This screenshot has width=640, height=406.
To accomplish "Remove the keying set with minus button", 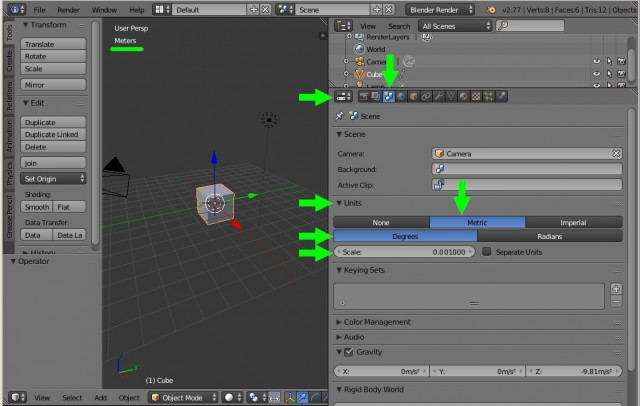I will click(616, 302).
